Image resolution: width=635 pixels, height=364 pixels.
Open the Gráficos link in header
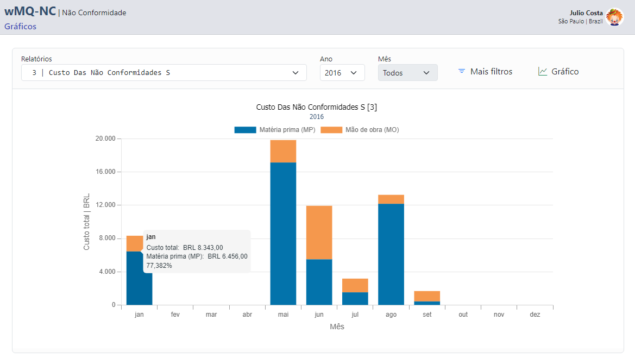[x=20, y=26]
